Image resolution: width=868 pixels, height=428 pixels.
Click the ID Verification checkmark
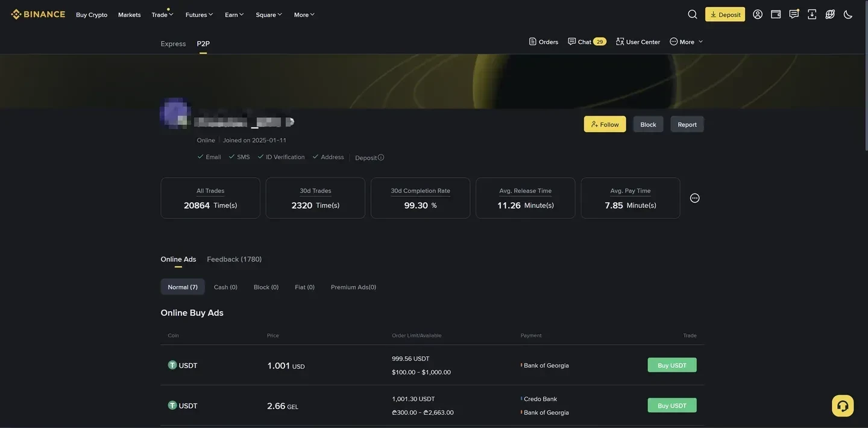[x=260, y=156]
